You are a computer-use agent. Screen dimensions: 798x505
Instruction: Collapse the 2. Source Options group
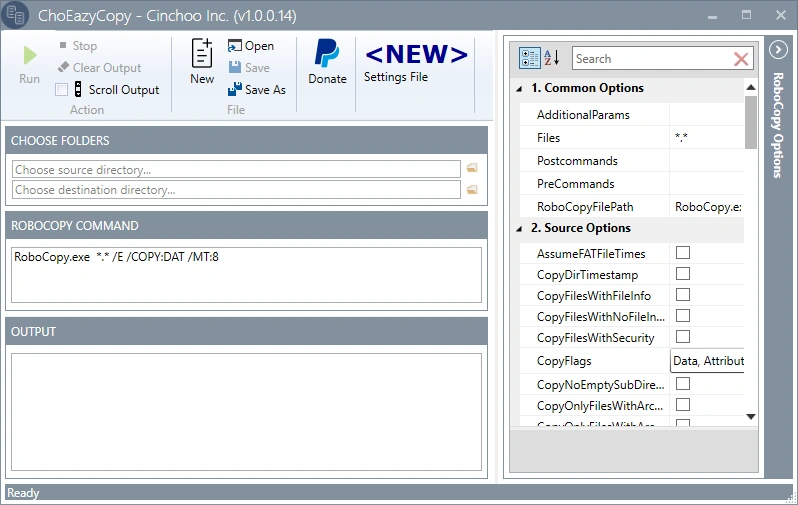tap(519, 229)
